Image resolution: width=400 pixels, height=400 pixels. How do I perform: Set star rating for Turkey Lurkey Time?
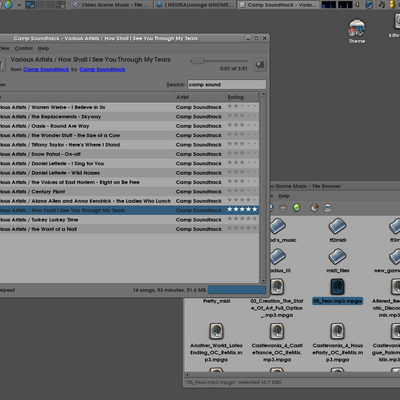242,219
